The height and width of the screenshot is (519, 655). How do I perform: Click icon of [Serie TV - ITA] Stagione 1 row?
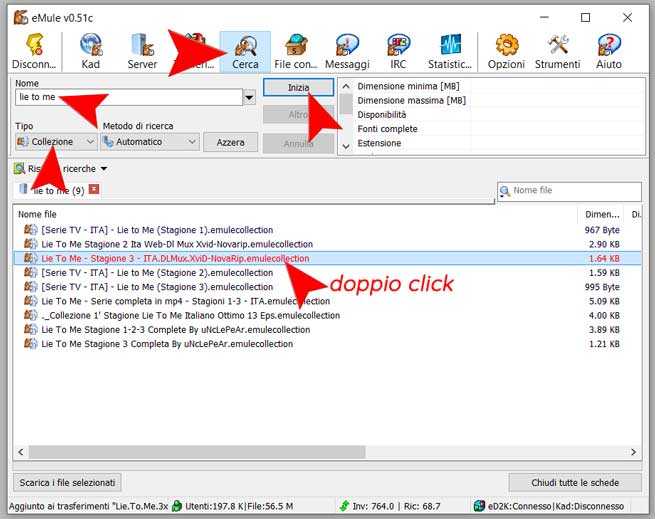[30, 230]
